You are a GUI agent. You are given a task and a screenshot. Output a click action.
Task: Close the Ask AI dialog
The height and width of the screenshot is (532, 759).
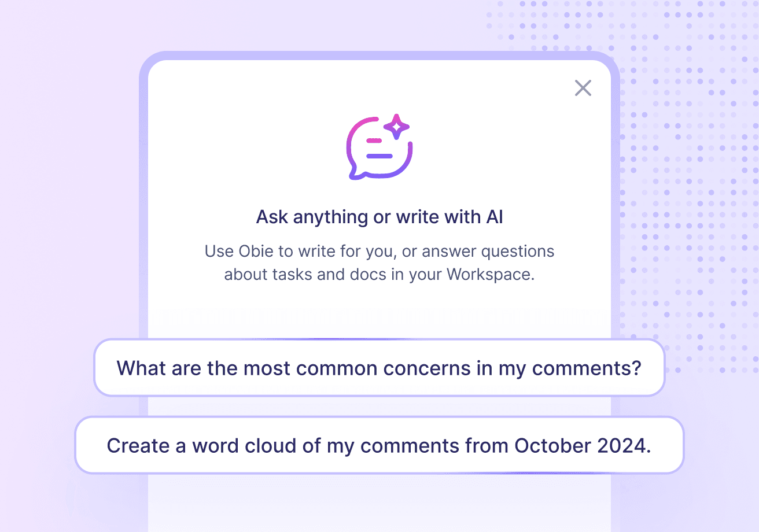(583, 88)
